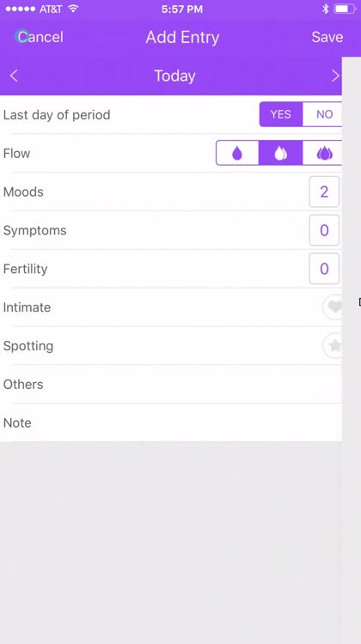The height and width of the screenshot is (644, 361).
Task: Tap the Bluetooth status bar icon
Action: click(325, 9)
